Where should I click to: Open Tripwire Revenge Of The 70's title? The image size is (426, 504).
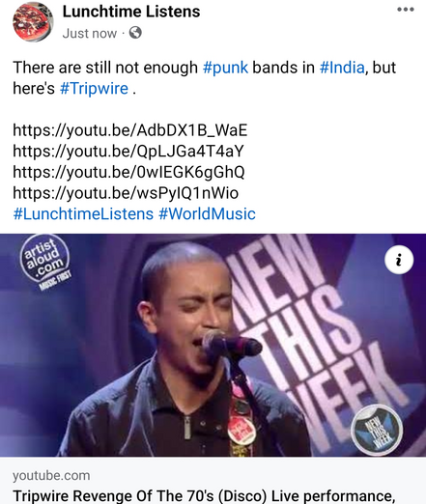(204, 495)
